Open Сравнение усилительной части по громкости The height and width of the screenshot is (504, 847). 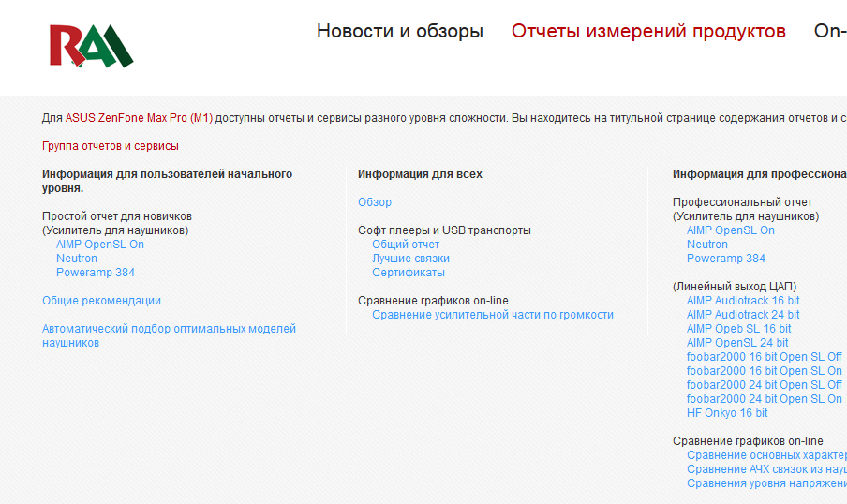493,315
